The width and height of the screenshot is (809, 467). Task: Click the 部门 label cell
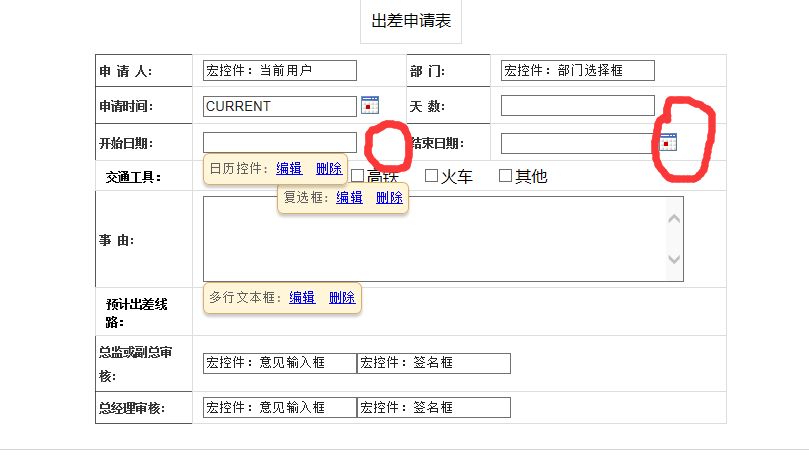(x=448, y=71)
